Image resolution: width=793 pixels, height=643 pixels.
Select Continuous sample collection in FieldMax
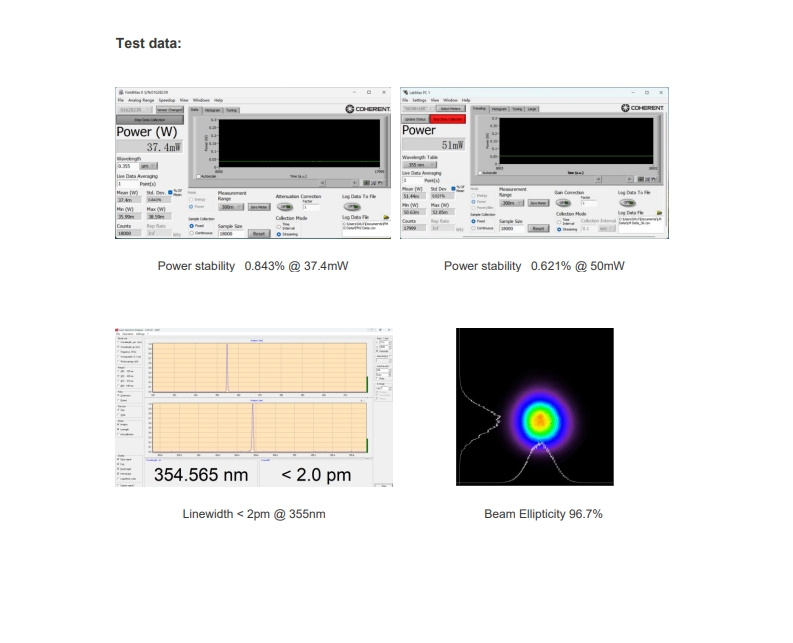click(193, 233)
